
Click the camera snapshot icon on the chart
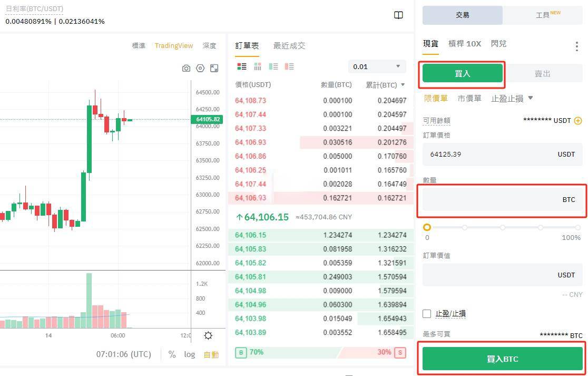coord(186,67)
